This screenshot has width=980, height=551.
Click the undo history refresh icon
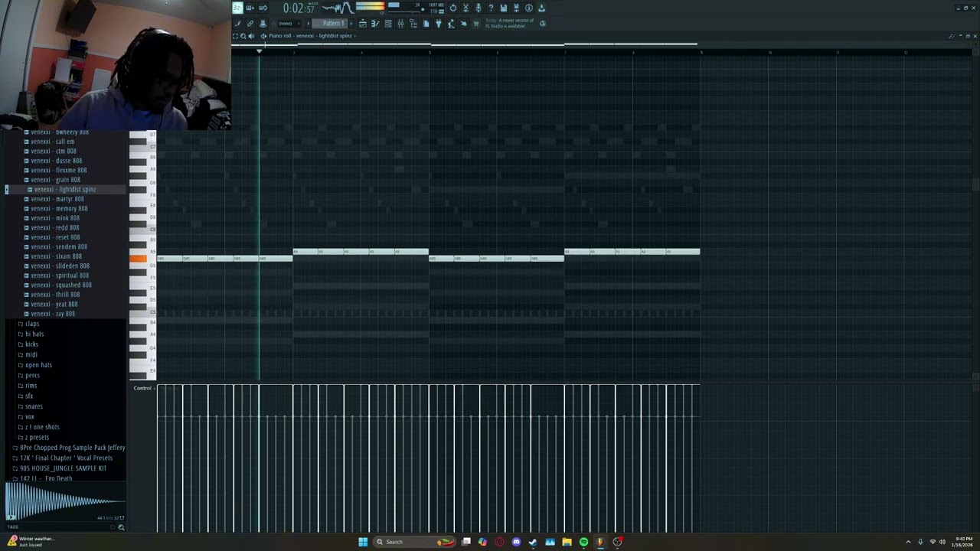[452, 8]
